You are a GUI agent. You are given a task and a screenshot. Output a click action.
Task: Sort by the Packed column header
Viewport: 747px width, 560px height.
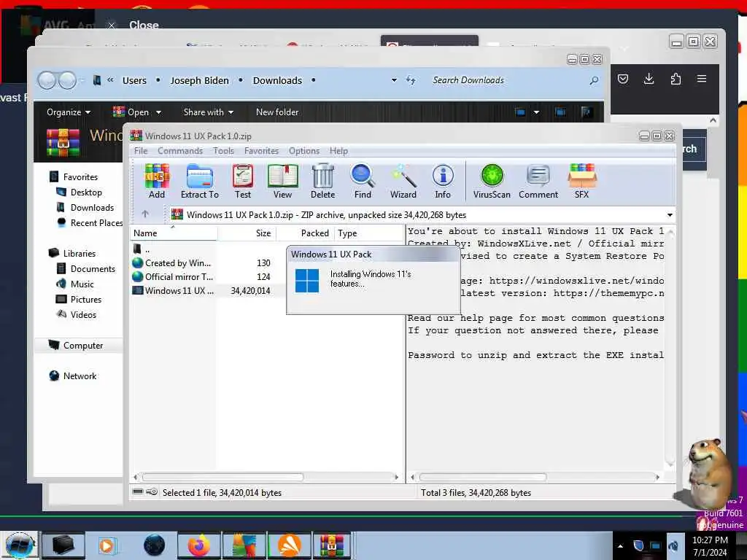(306, 233)
